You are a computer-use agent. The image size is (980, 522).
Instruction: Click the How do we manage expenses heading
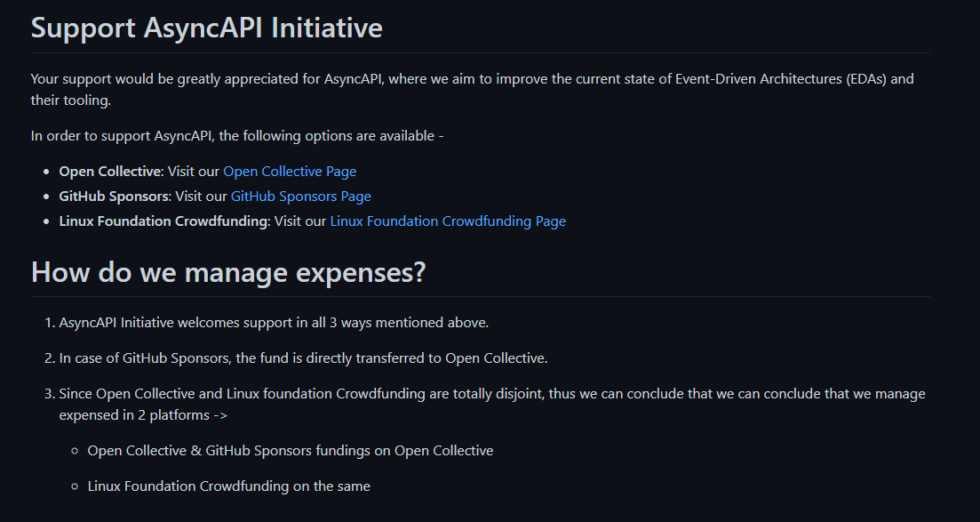pyautogui.click(x=228, y=272)
